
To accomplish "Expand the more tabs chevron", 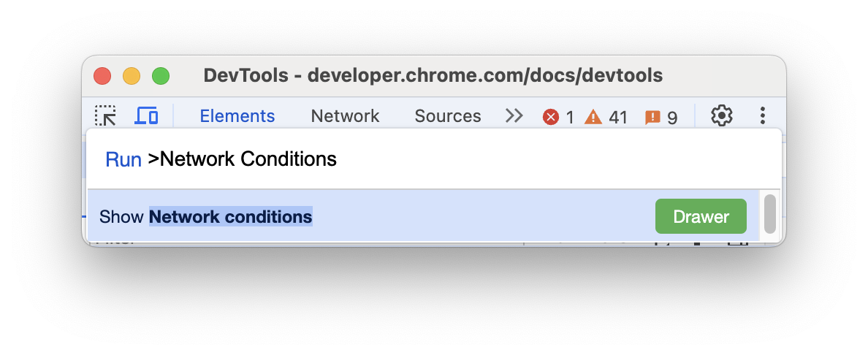I will 514,116.
